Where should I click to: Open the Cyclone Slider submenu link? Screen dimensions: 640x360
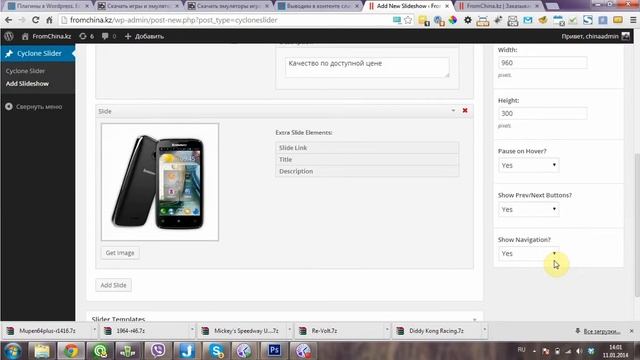(25, 71)
